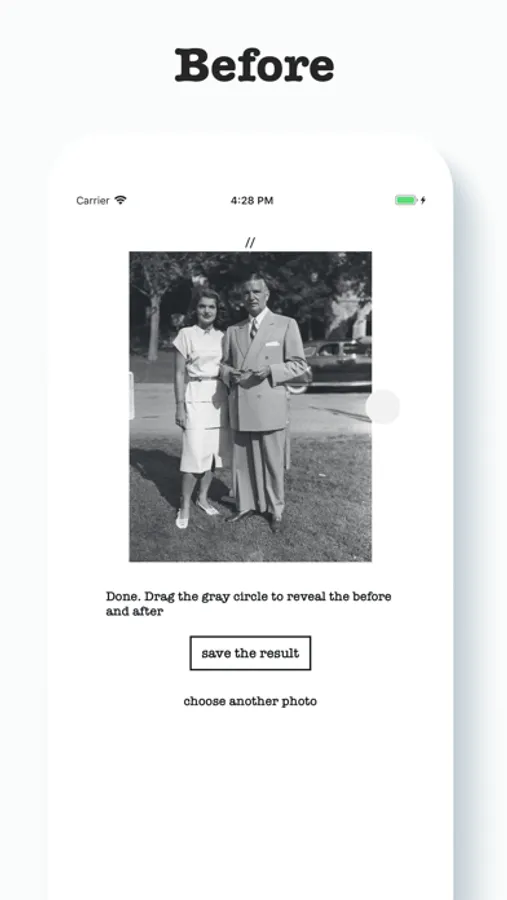Tap the green battery icon
This screenshot has width=507, height=900.
405,200
